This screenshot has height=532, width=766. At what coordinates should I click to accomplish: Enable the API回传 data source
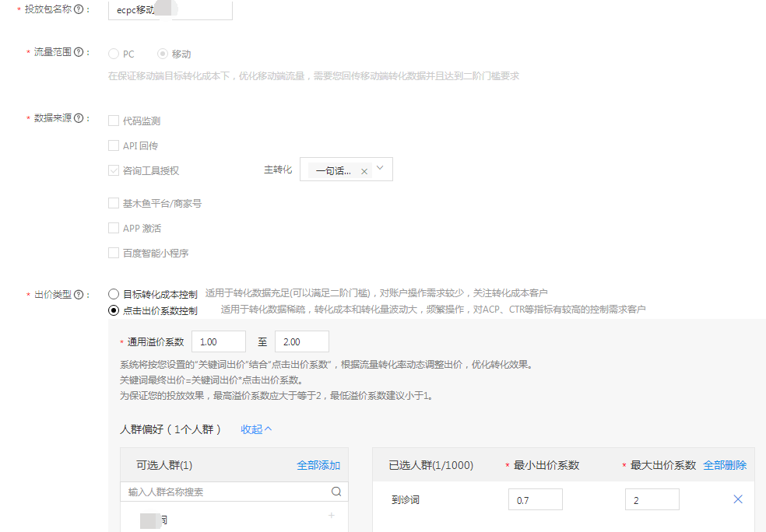[x=112, y=145]
